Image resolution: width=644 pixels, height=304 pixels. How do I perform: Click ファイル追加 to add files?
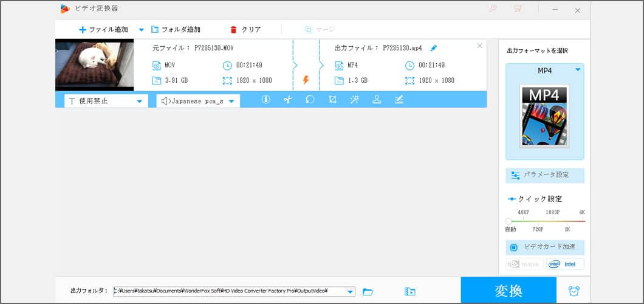click(103, 29)
